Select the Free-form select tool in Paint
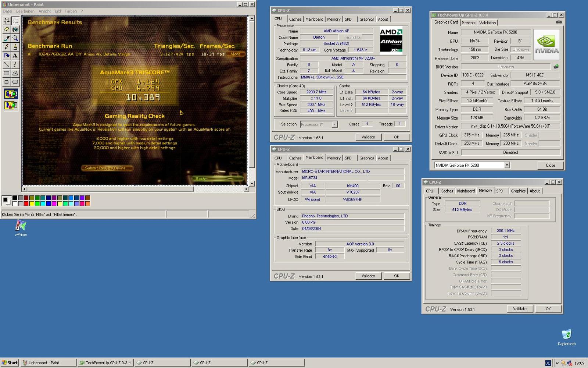The image size is (588, 368). pos(7,20)
